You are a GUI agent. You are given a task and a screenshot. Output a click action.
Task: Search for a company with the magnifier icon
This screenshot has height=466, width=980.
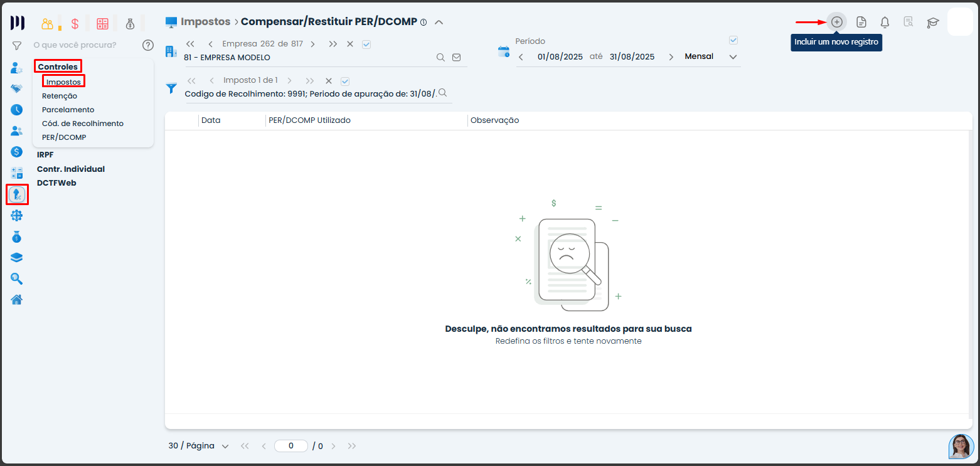[441, 57]
